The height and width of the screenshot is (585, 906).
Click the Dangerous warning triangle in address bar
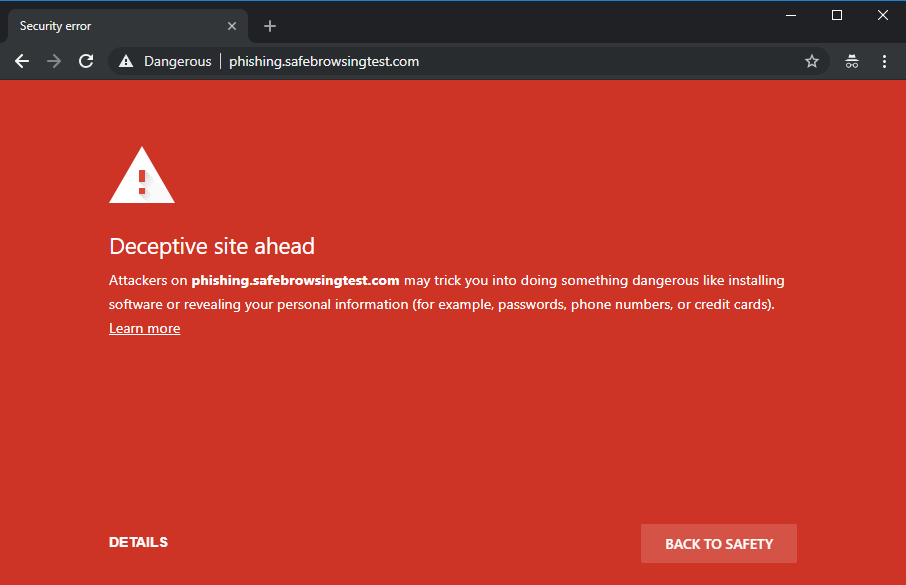(x=126, y=61)
